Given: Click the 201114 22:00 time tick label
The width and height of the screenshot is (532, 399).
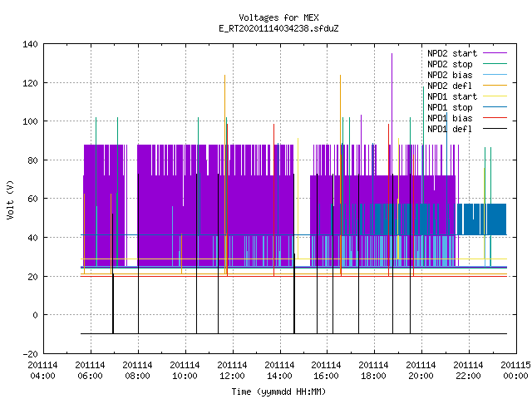Looking at the screenshot, I should (468, 371).
